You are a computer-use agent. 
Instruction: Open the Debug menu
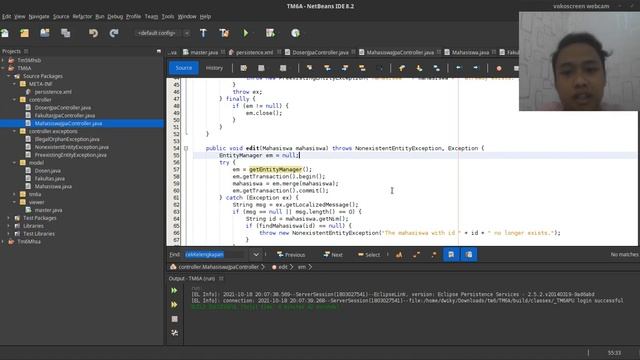(115, 16)
